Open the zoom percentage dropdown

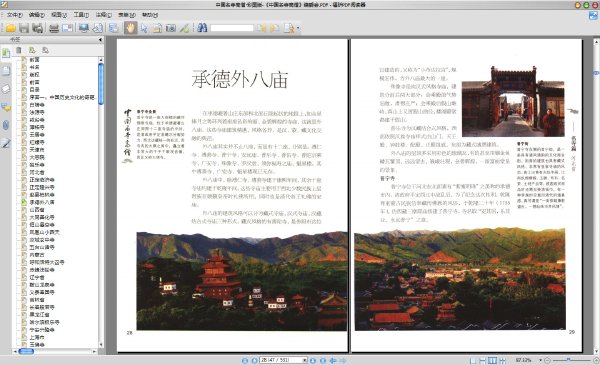(x=540, y=360)
